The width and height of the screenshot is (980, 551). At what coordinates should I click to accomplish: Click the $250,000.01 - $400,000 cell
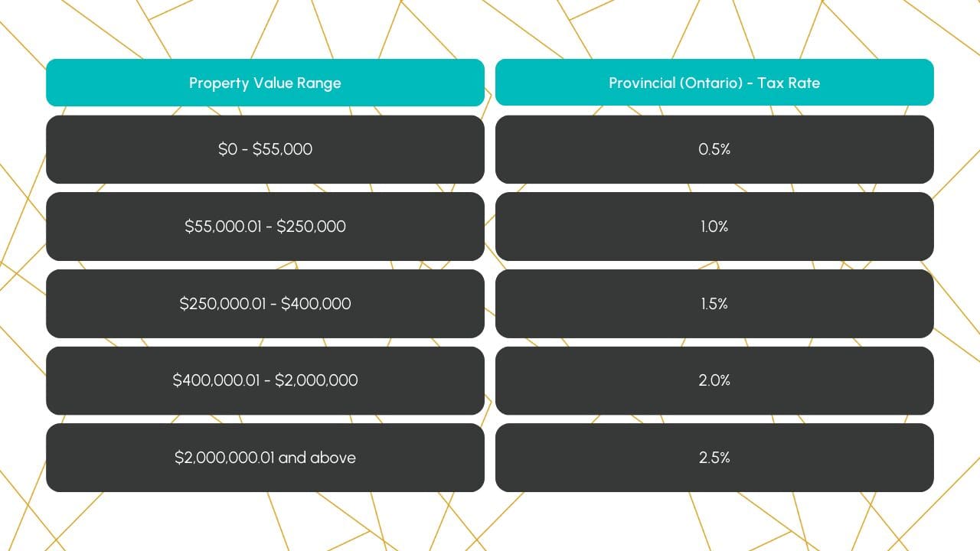tap(265, 304)
